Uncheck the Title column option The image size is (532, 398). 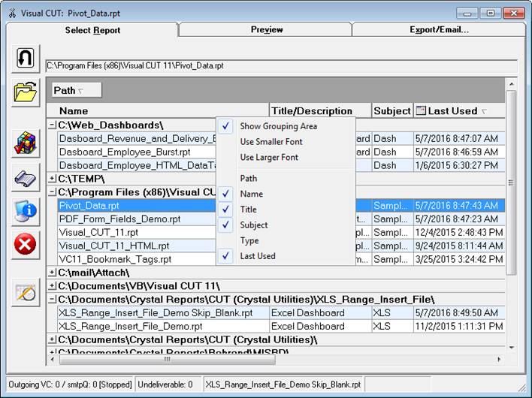(286, 210)
